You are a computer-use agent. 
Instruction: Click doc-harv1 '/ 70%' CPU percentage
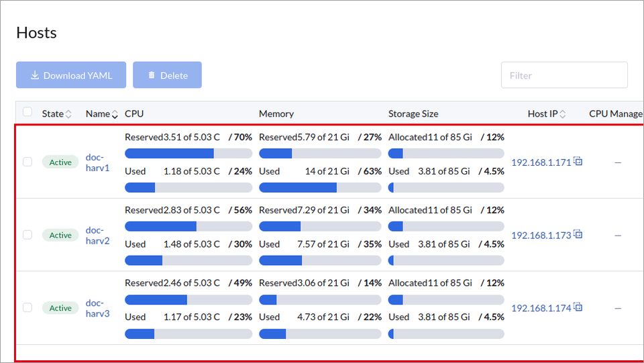click(x=240, y=137)
